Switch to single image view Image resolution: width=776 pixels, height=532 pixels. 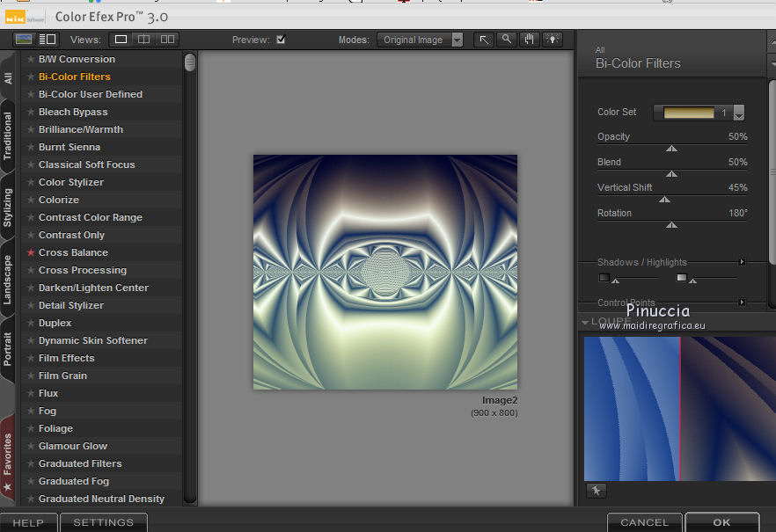click(121, 40)
